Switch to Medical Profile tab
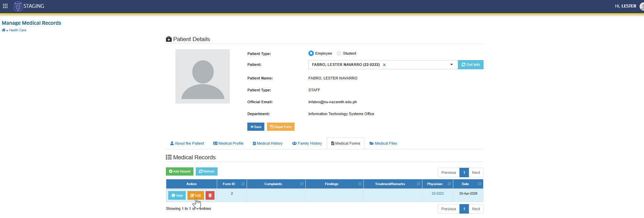 (228, 143)
